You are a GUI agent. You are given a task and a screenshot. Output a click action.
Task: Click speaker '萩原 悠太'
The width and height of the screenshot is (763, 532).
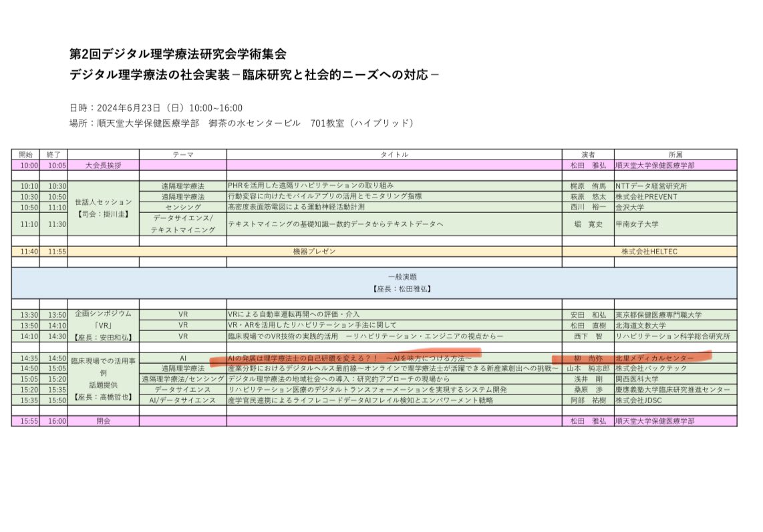(x=588, y=196)
